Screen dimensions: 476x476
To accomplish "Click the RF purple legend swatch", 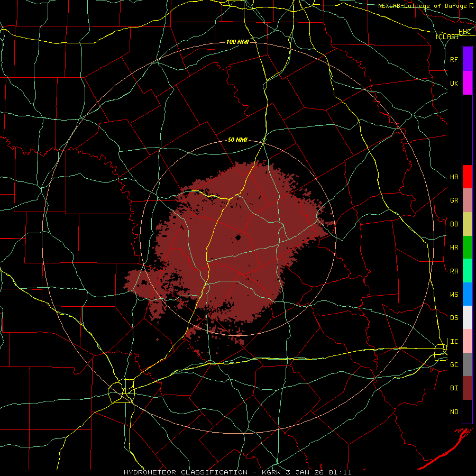I will (x=467, y=59).
